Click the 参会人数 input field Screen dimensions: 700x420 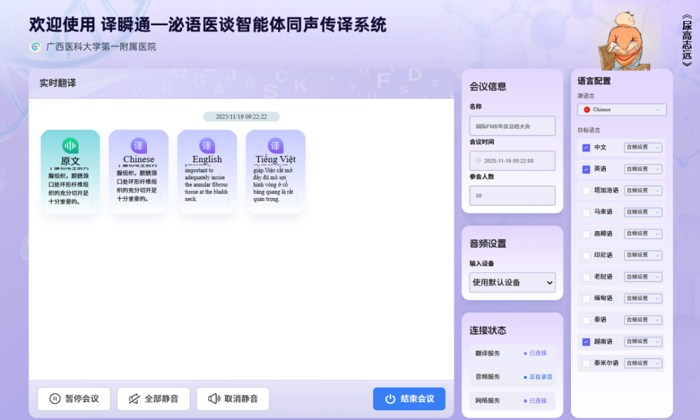[x=512, y=195]
